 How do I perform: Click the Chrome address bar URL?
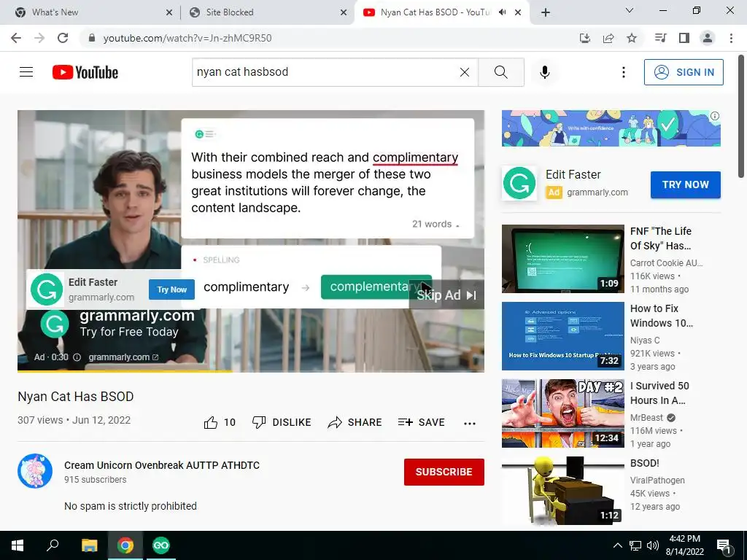tap(187, 38)
